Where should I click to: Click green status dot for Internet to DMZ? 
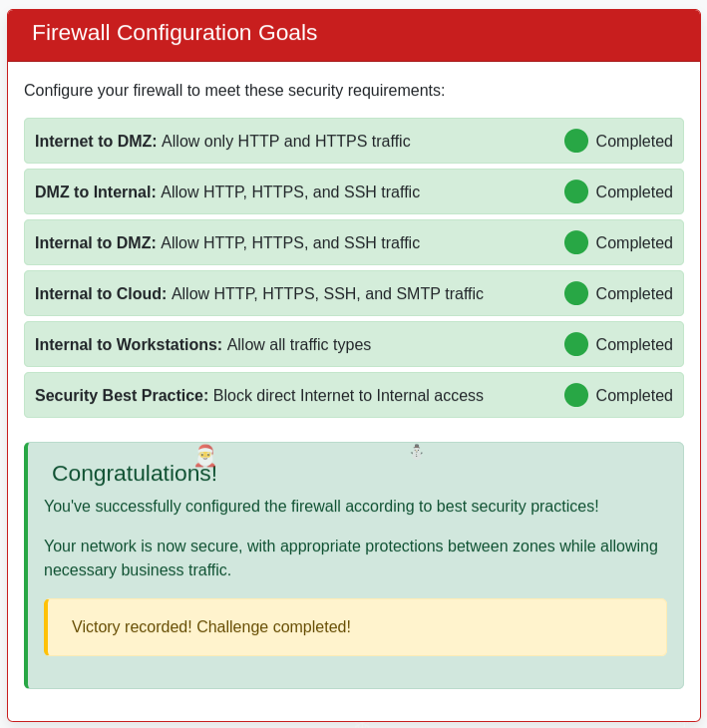pos(576,141)
